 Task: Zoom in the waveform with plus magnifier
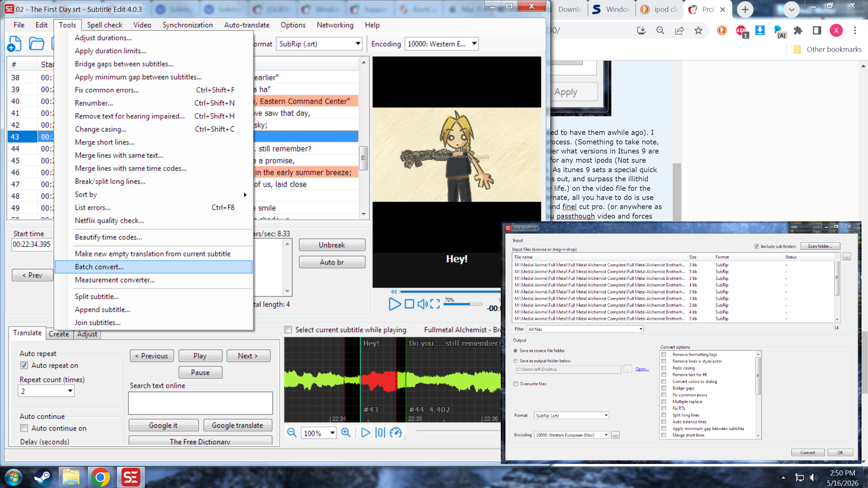(346, 432)
